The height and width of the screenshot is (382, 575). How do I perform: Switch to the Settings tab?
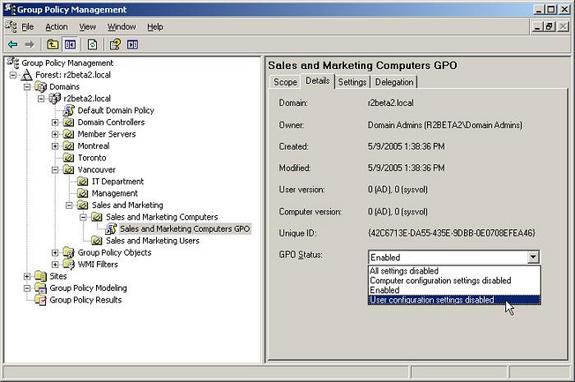[352, 82]
